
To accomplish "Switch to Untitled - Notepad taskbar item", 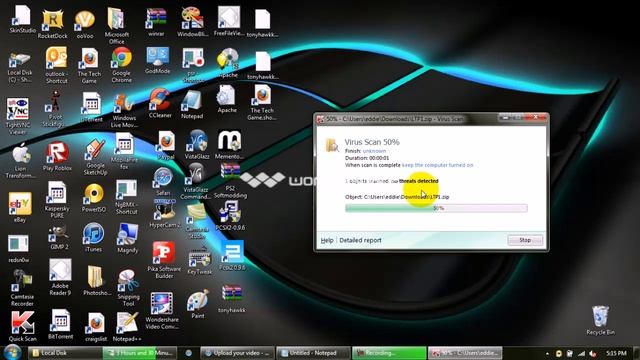I will tap(313, 353).
